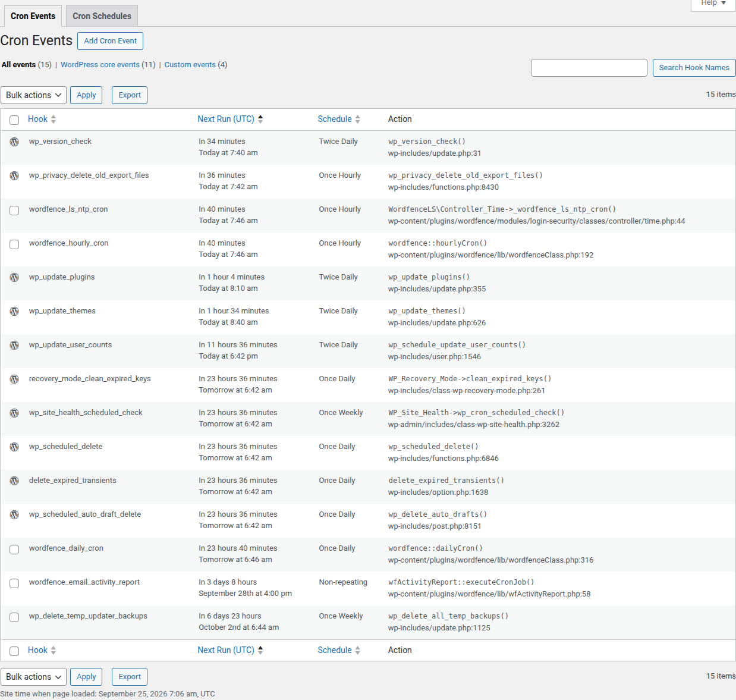Click 'September 28th at 4:00 pm' text
This screenshot has width=736, height=700.
245,594
